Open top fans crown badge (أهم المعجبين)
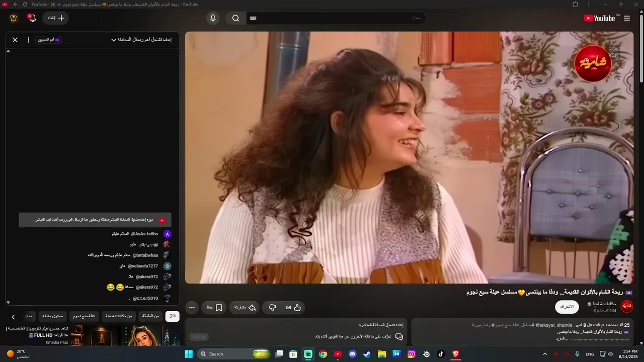Screen dimensions: 644x362 point(49,40)
